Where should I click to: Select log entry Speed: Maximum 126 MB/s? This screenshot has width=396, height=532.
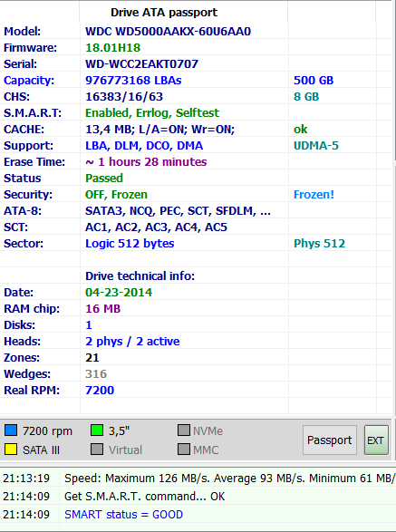(230, 478)
